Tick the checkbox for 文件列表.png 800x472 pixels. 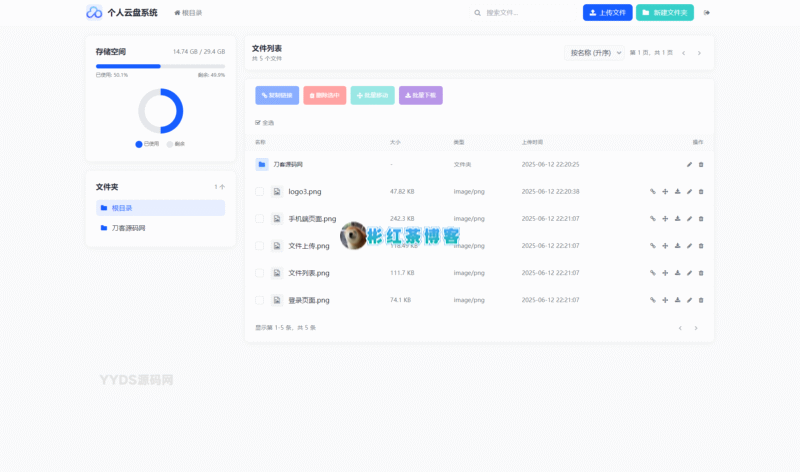tap(259, 273)
